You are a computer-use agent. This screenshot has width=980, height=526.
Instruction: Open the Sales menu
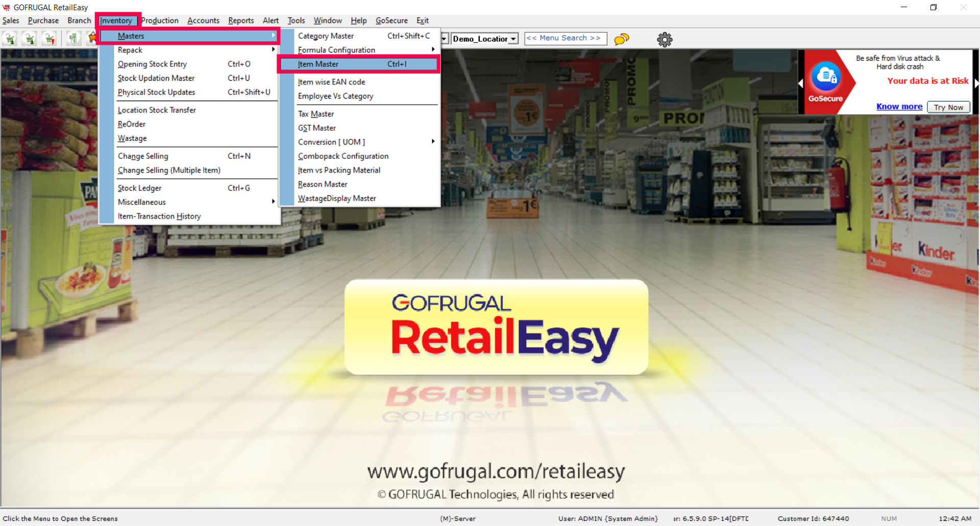point(11,20)
